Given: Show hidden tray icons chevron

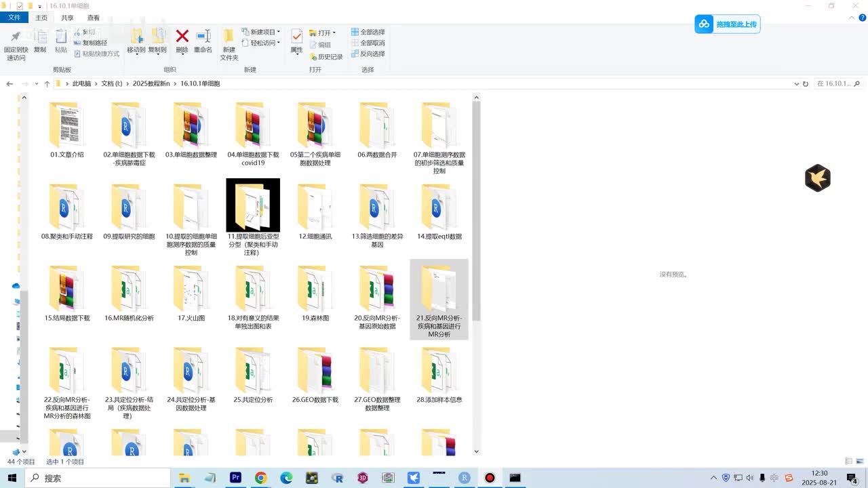Looking at the screenshot, I should [714, 478].
